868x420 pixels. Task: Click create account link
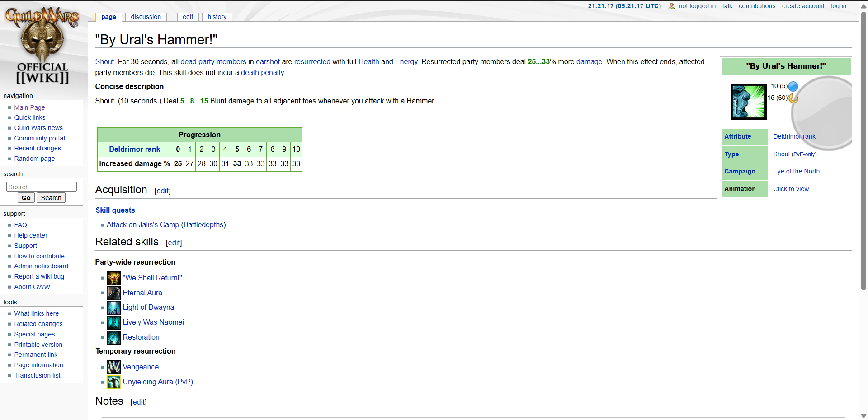point(803,6)
